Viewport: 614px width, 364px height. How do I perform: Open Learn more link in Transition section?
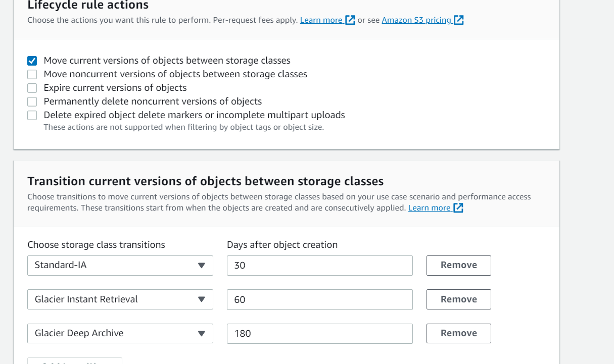point(430,208)
